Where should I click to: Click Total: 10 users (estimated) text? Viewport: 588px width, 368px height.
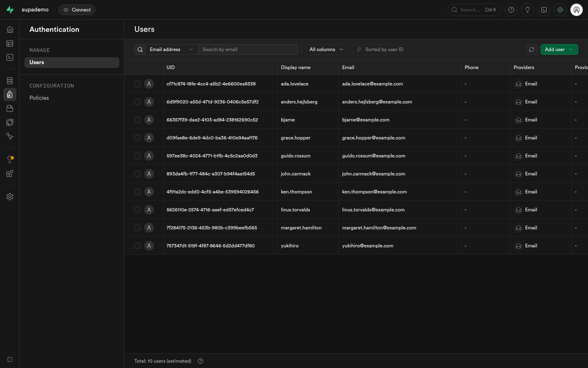click(x=163, y=361)
